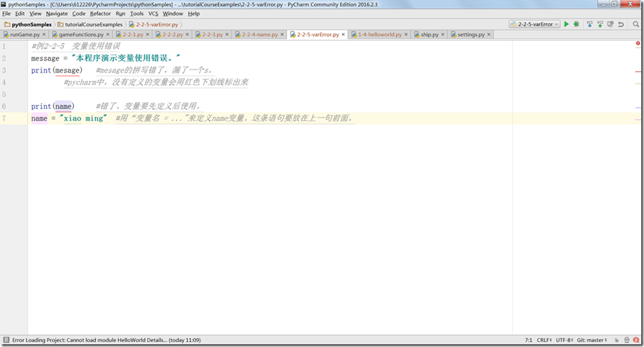Switch to the 1-4-helloworld.py tab
This screenshot has width=644, height=347.
(x=380, y=34)
